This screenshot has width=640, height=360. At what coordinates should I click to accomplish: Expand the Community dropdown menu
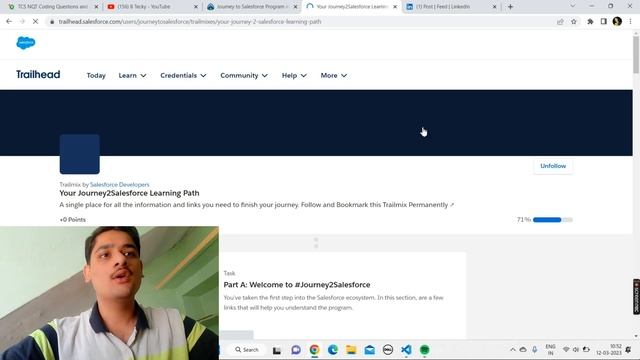coord(244,76)
